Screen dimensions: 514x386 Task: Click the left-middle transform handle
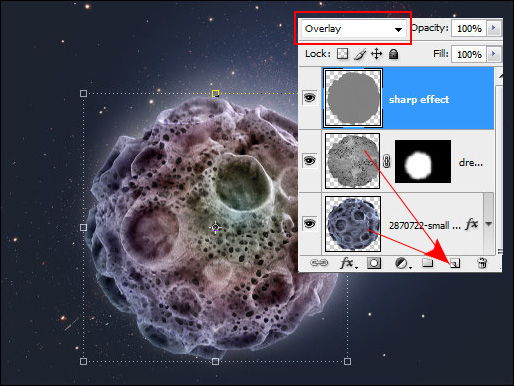click(x=83, y=227)
